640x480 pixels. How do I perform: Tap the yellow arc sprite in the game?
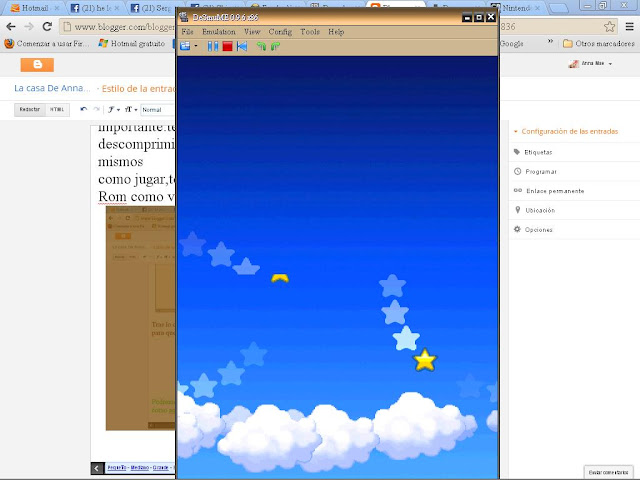pos(280,278)
